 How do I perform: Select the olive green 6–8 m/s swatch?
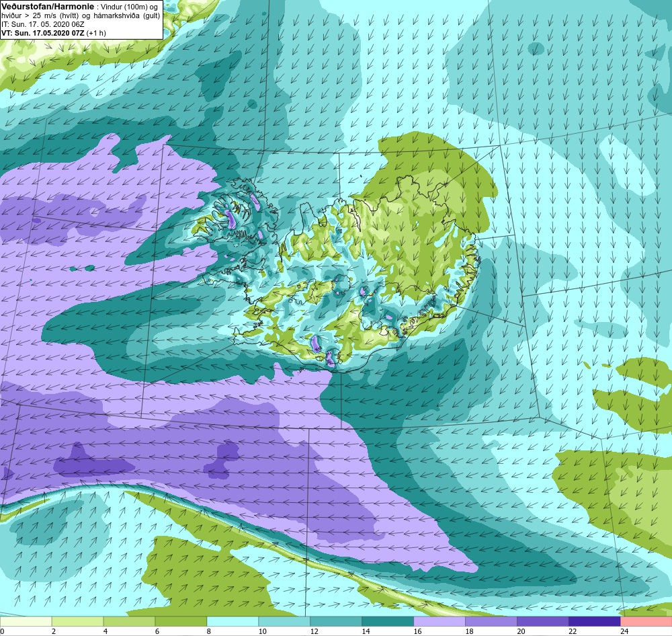click(x=181, y=621)
